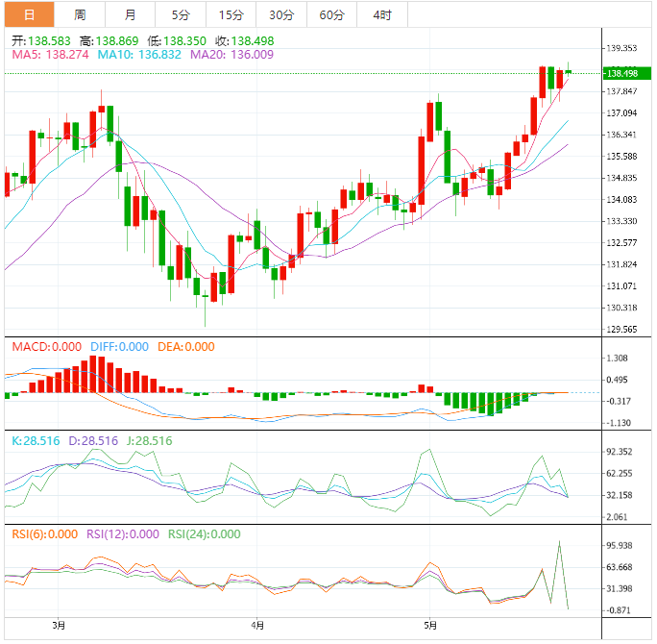The image size is (657, 644).
Task: Switch to the 4时 timeframe tab
Action: click(x=381, y=14)
